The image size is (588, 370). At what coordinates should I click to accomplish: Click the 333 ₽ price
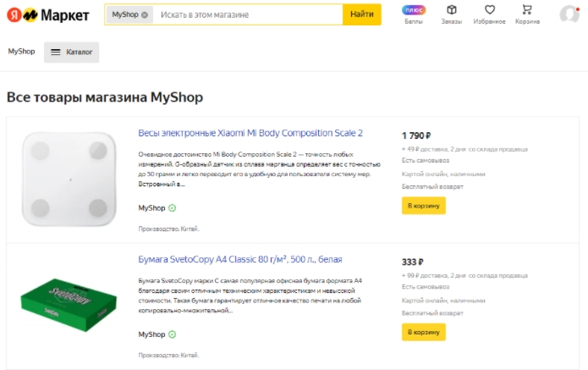[413, 262]
